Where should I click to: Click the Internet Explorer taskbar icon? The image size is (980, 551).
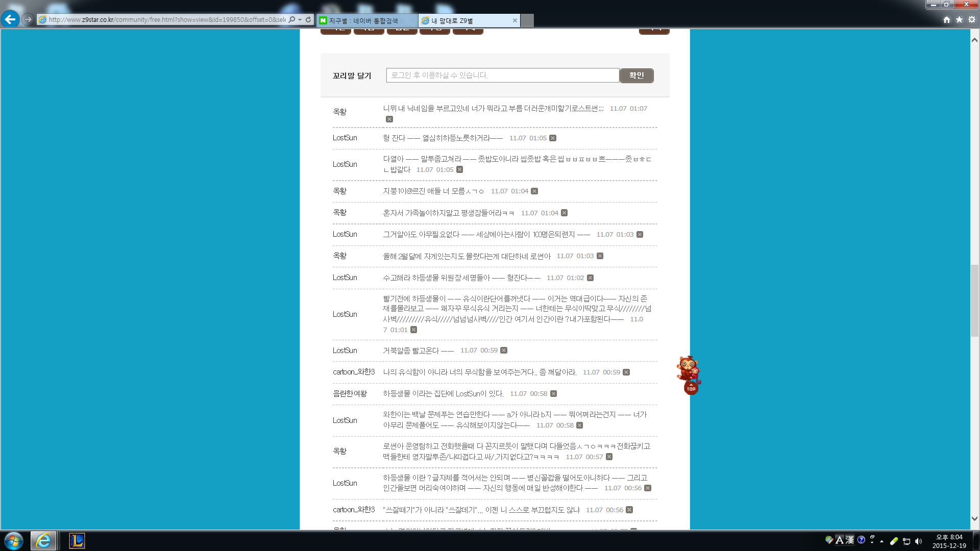(43, 541)
